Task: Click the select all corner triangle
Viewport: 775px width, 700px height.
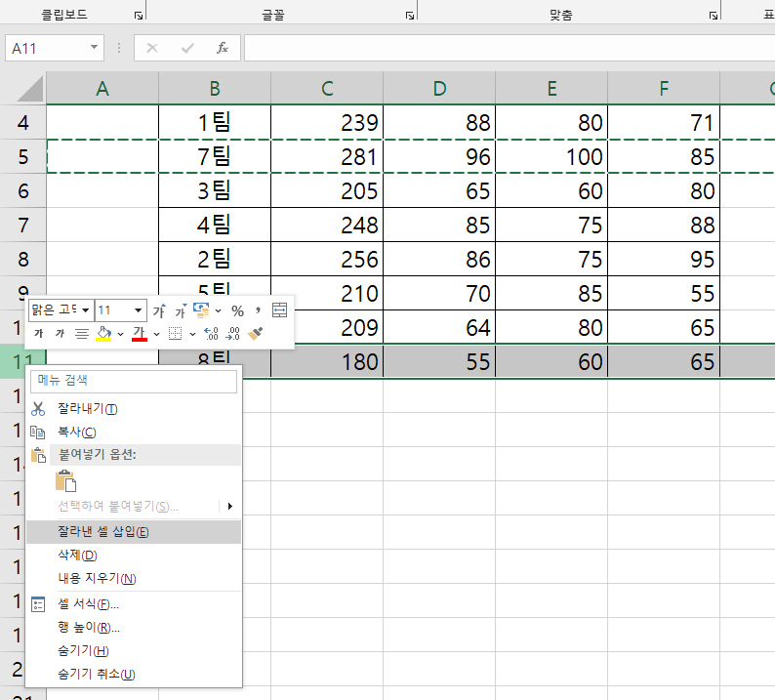Action: click(28, 88)
